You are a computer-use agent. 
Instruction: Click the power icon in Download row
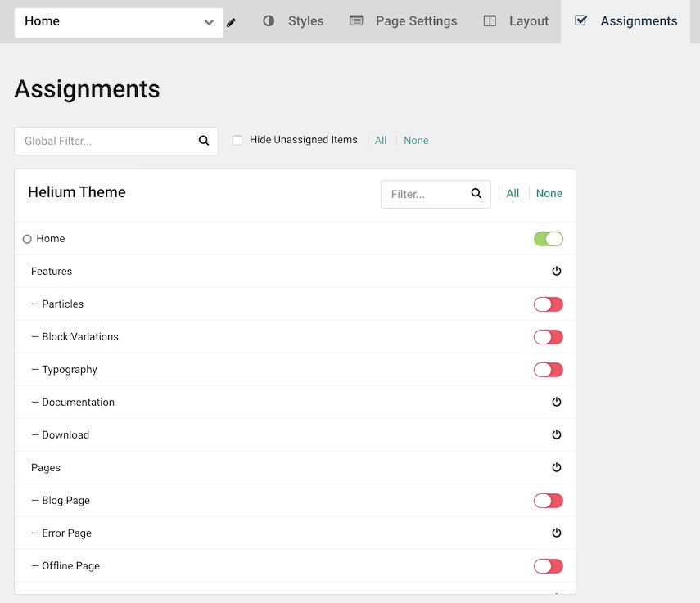(x=557, y=434)
